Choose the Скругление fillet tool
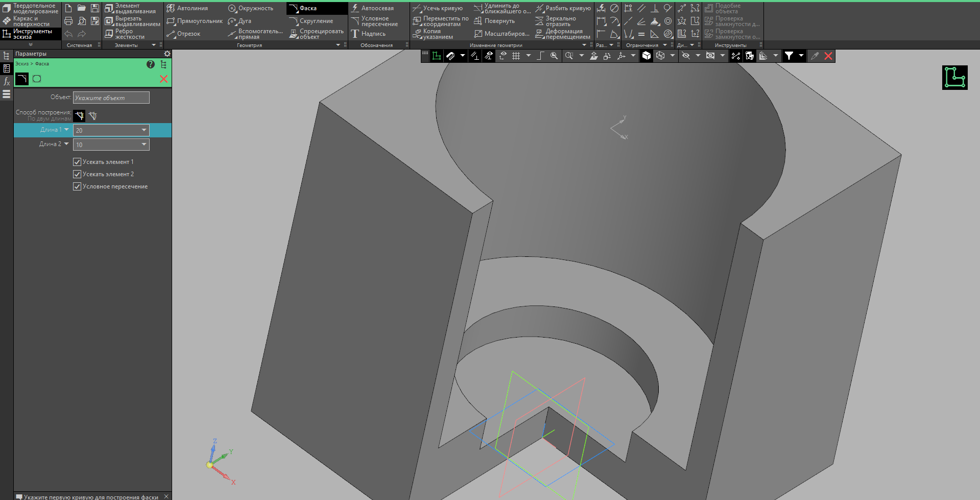 tap(311, 21)
